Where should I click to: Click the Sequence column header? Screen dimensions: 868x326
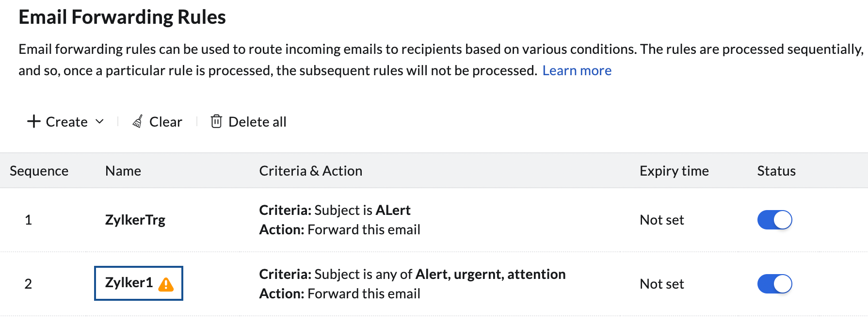coord(39,171)
